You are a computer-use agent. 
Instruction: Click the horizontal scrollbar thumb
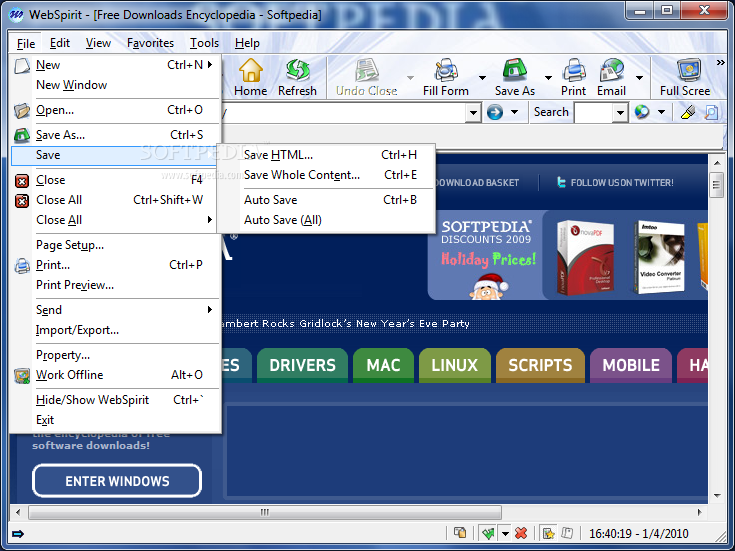click(265, 512)
